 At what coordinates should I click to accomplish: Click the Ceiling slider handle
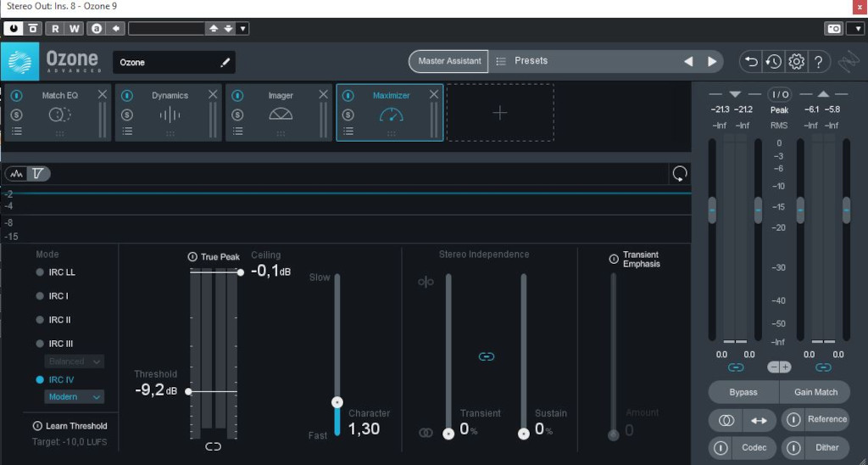(240, 272)
